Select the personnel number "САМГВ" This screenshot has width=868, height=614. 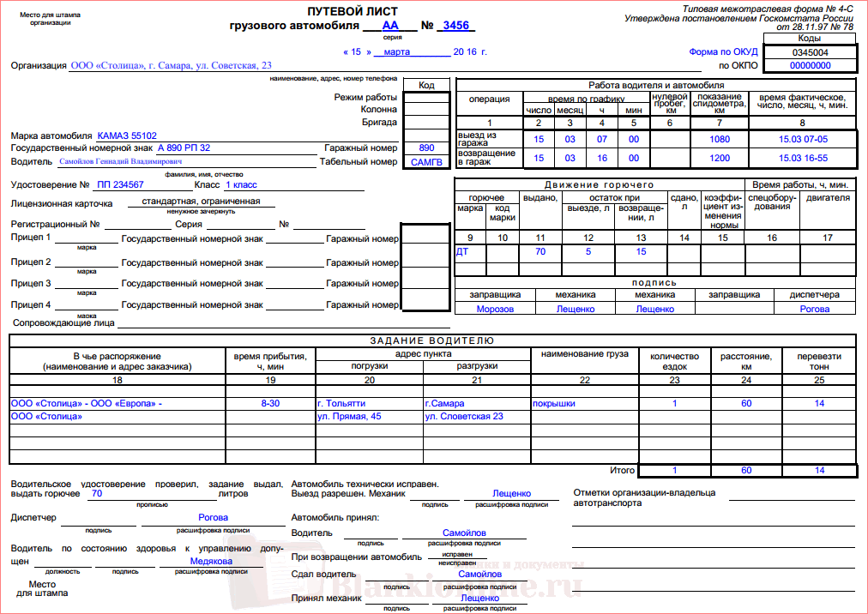pyautogui.click(x=427, y=162)
